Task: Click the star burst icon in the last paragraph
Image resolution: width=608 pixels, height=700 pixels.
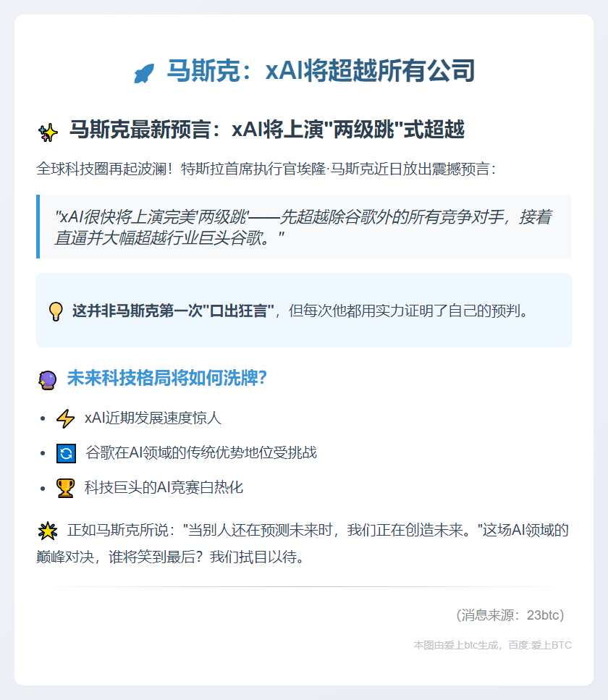Action: coord(47,531)
